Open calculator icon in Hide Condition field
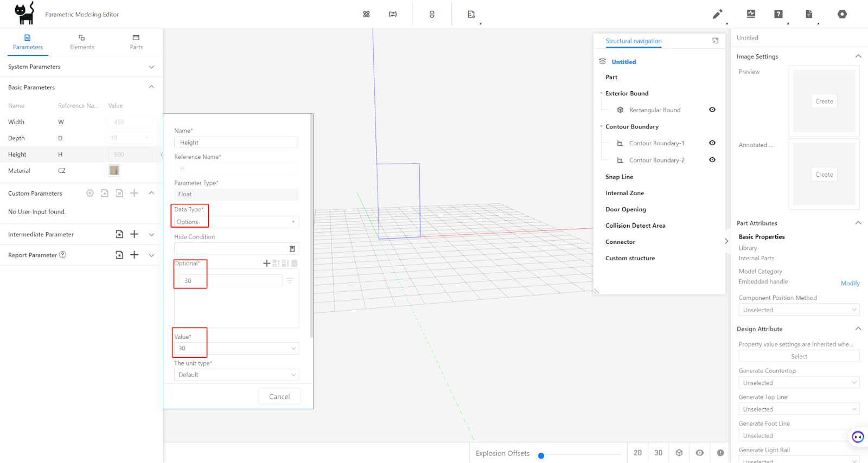Screen dimensions: 868x463 point(292,249)
